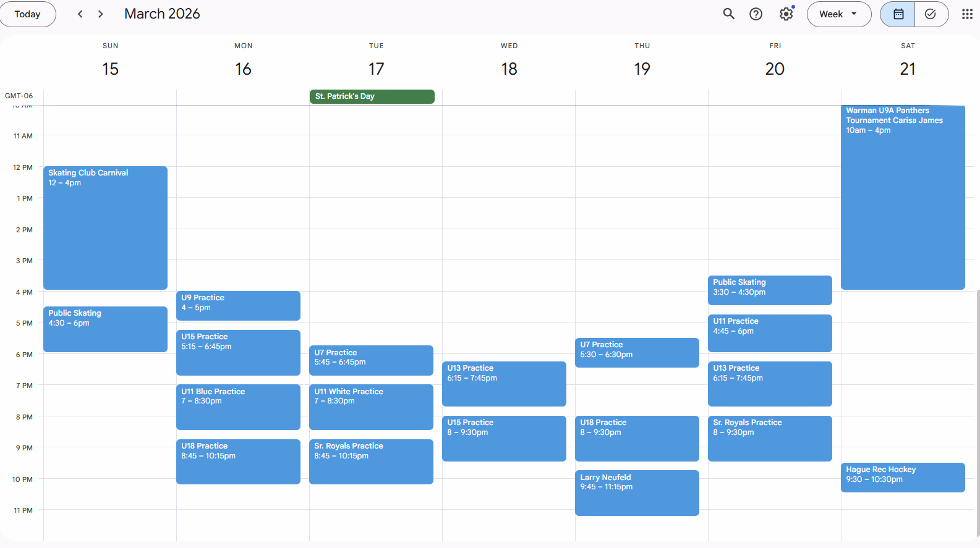Open the search magnifier icon

(x=728, y=14)
